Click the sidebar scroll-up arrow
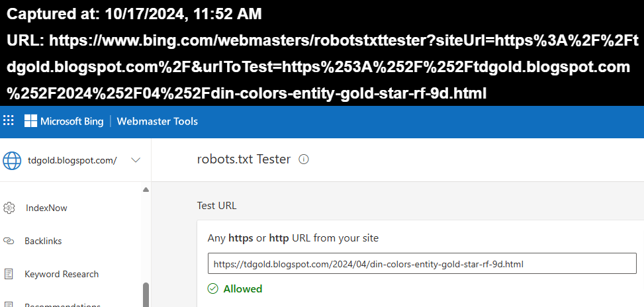Image resolution: width=644 pixels, height=307 pixels. pyautogui.click(x=146, y=191)
